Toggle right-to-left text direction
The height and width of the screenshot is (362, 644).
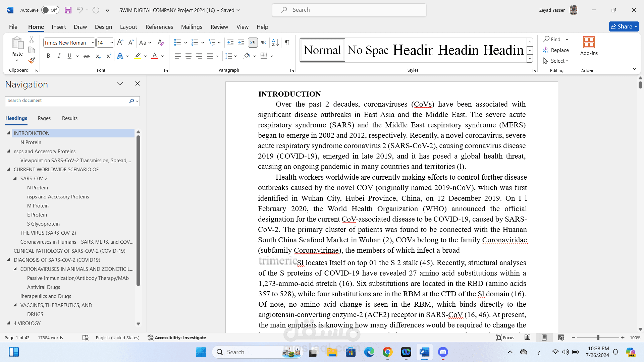(x=264, y=43)
